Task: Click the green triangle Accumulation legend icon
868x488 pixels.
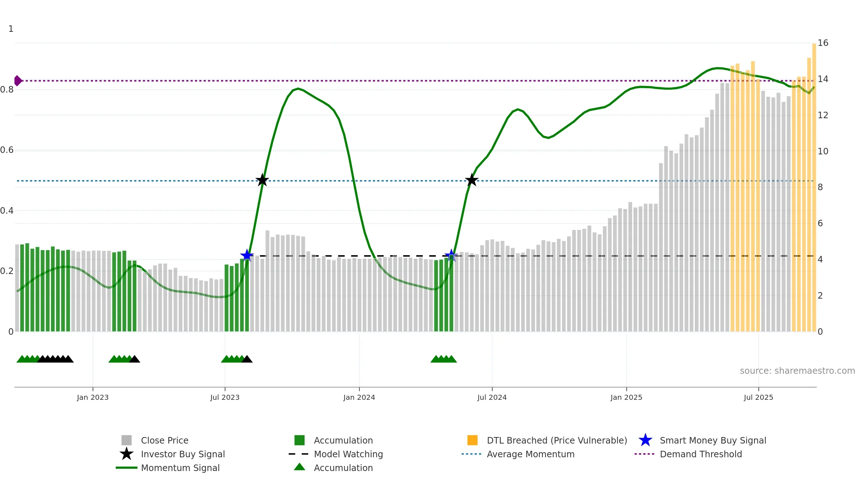Action: click(x=299, y=467)
